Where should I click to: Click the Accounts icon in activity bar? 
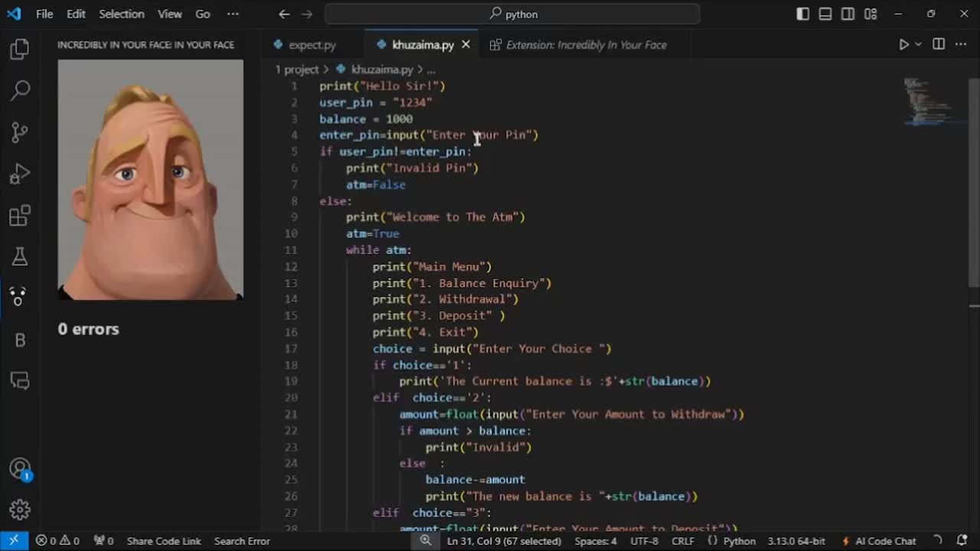[20, 468]
